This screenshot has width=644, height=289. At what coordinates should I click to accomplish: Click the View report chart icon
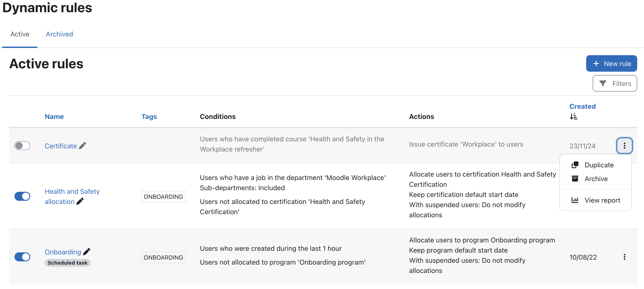[575, 200]
